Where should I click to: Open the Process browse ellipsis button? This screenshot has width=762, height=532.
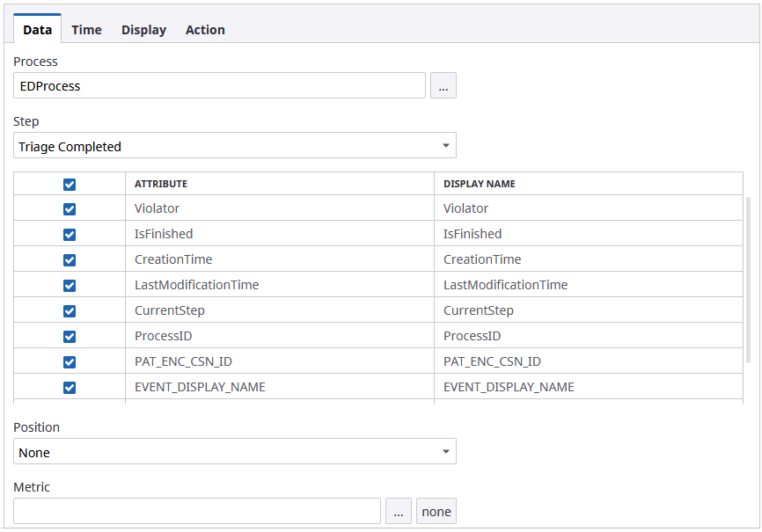[443, 86]
